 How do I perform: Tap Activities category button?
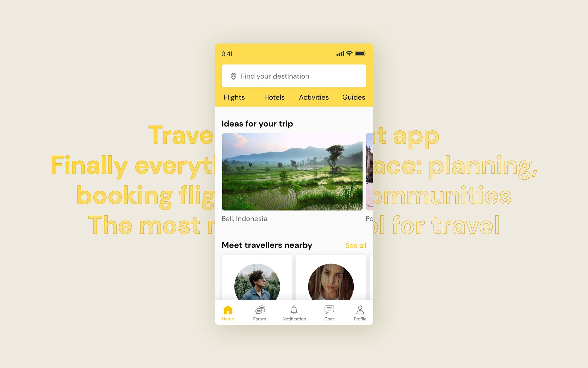[313, 97]
